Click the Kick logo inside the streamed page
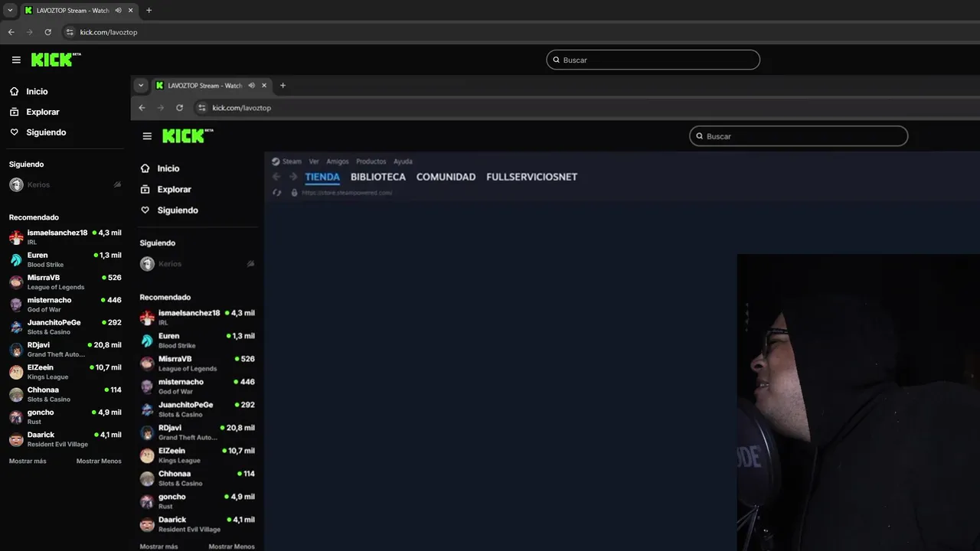Screen dimensions: 980x551 coord(188,136)
